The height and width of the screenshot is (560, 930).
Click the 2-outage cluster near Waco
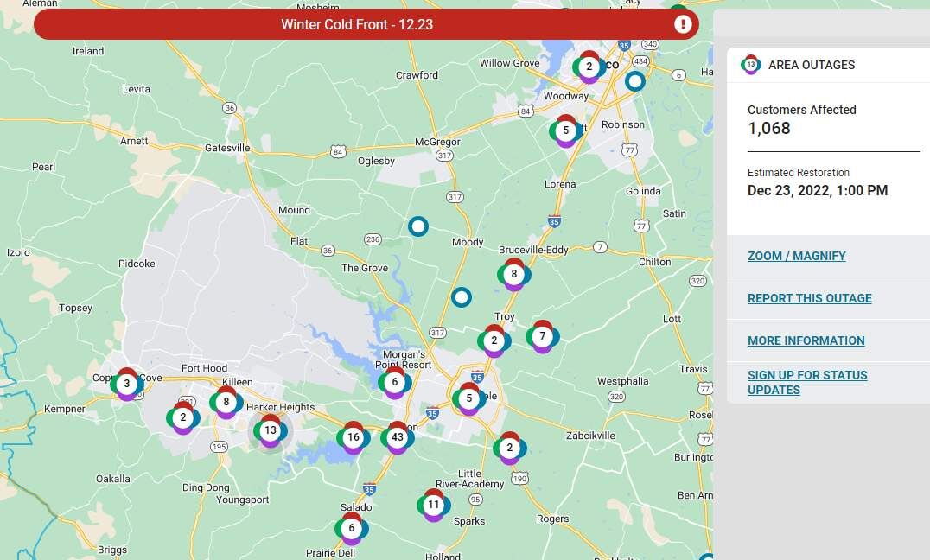click(x=589, y=67)
